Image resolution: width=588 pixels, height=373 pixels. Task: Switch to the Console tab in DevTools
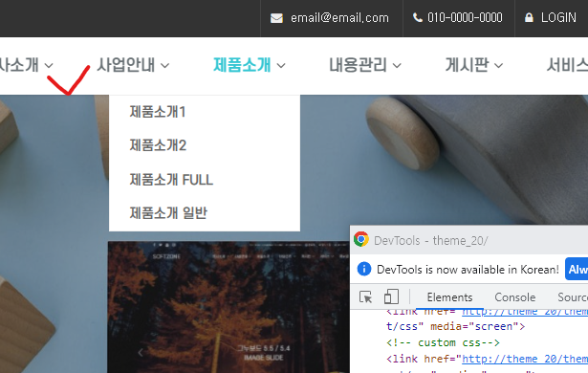pyautogui.click(x=515, y=297)
